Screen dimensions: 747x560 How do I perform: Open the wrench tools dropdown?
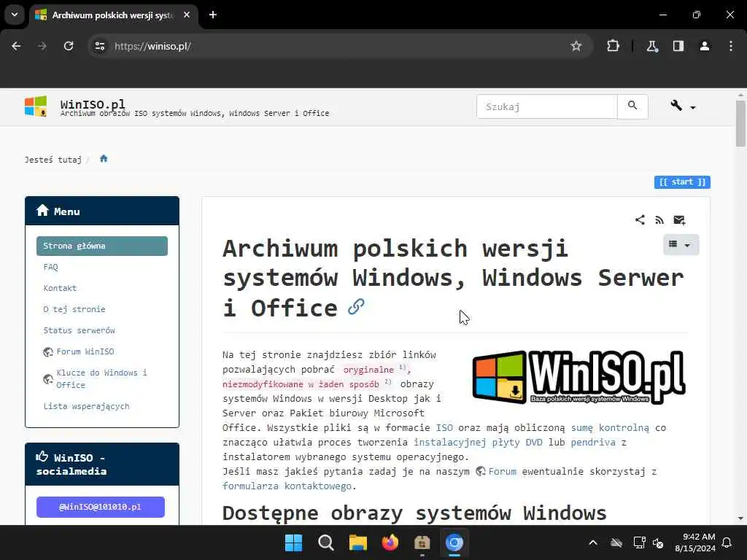pyautogui.click(x=683, y=106)
